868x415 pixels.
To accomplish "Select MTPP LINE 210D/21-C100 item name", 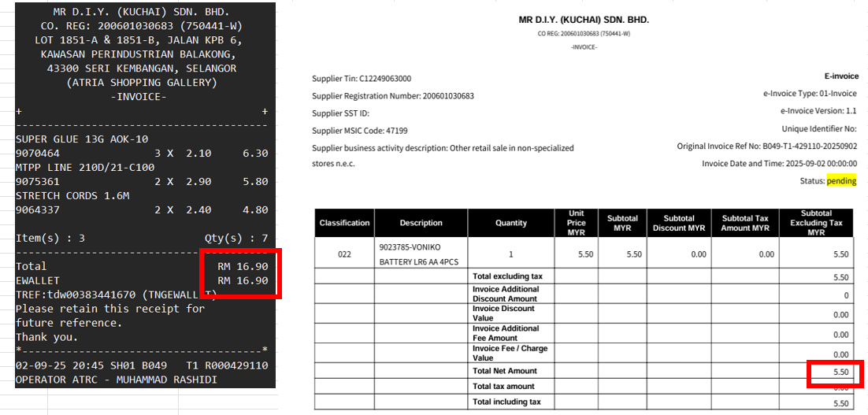I will pyautogui.click(x=85, y=167).
